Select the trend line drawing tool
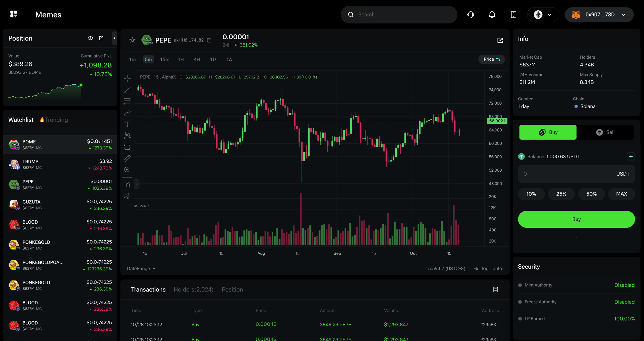The height and width of the screenshot is (341, 644). coord(127,90)
